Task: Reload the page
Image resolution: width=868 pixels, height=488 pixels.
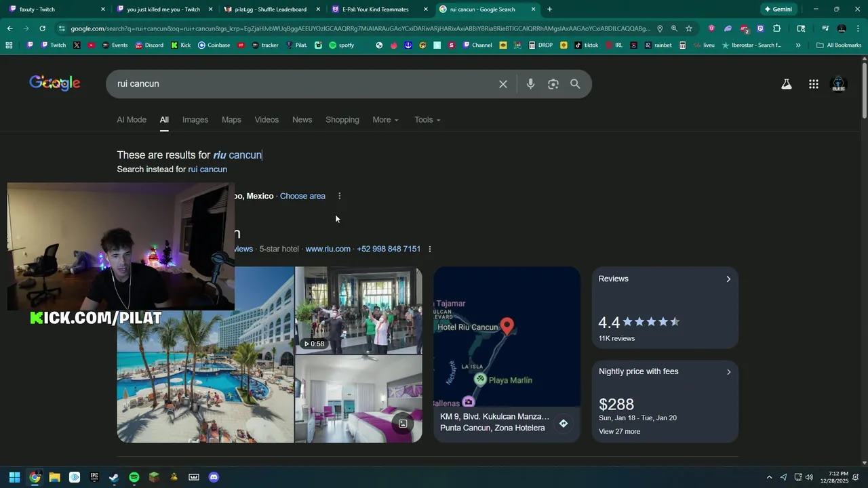Action: 42,28
